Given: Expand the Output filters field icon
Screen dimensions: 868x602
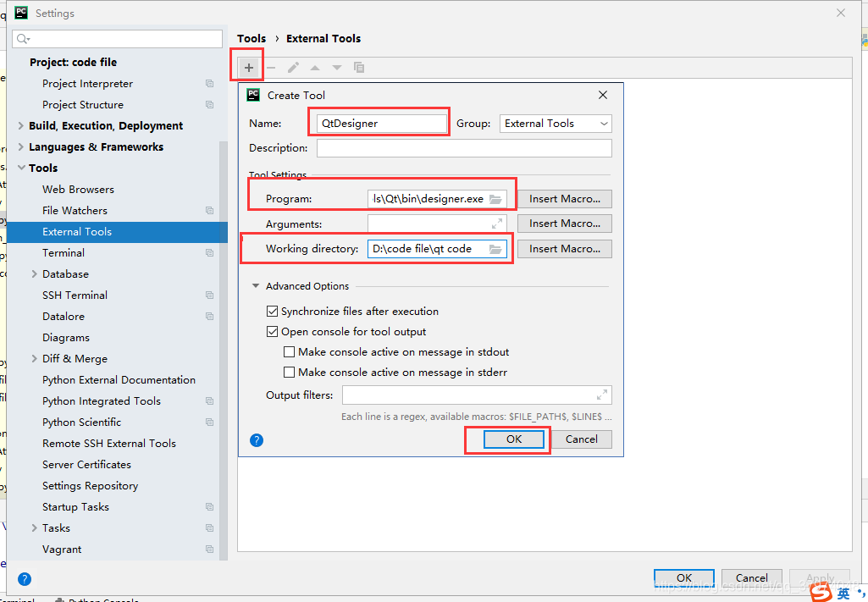Looking at the screenshot, I should click(x=602, y=395).
